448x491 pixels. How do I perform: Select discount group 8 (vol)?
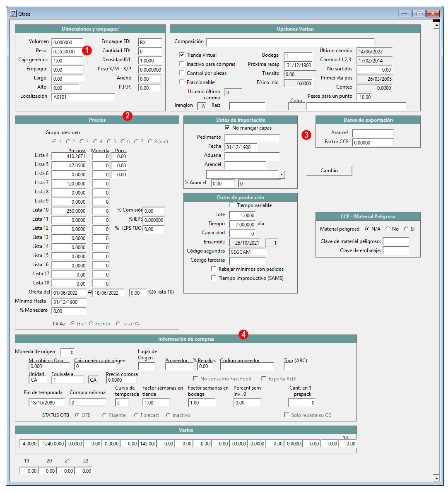[x=150, y=142]
